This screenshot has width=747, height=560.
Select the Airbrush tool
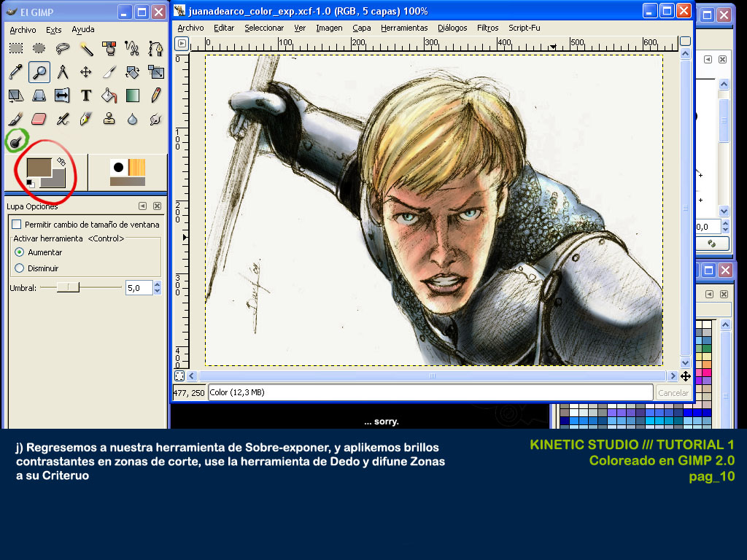(x=63, y=119)
